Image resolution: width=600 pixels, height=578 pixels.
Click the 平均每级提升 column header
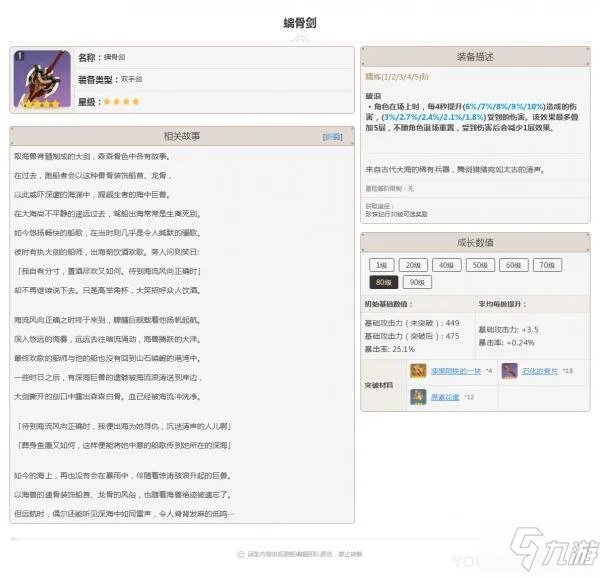[x=502, y=304]
